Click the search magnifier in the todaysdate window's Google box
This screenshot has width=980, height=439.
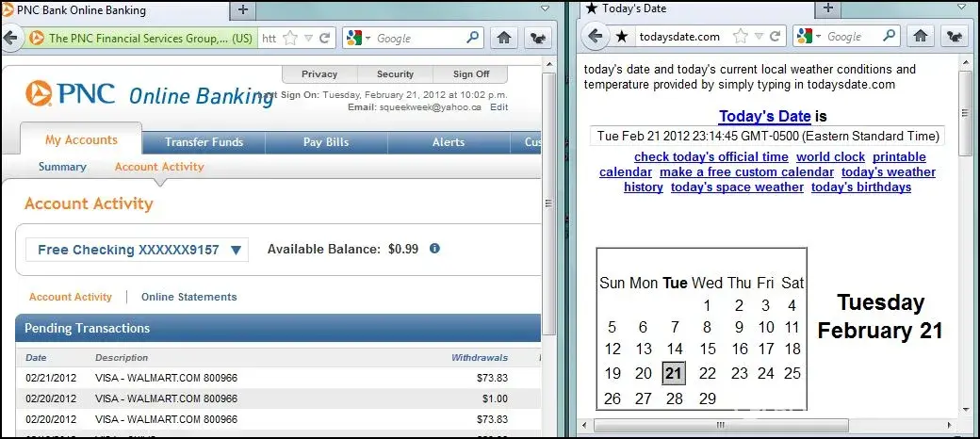click(x=889, y=36)
